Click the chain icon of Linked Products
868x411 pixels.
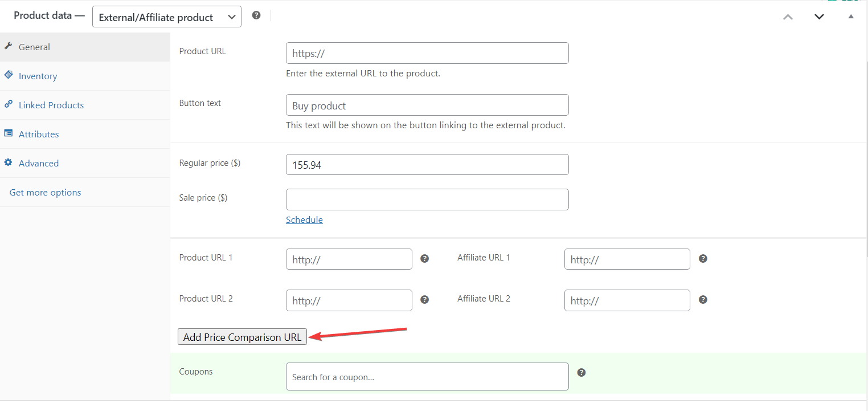point(8,104)
